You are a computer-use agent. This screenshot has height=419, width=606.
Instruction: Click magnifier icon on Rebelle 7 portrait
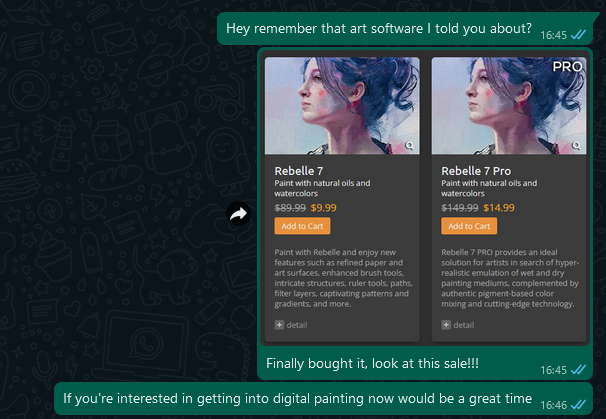pos(410,145)
